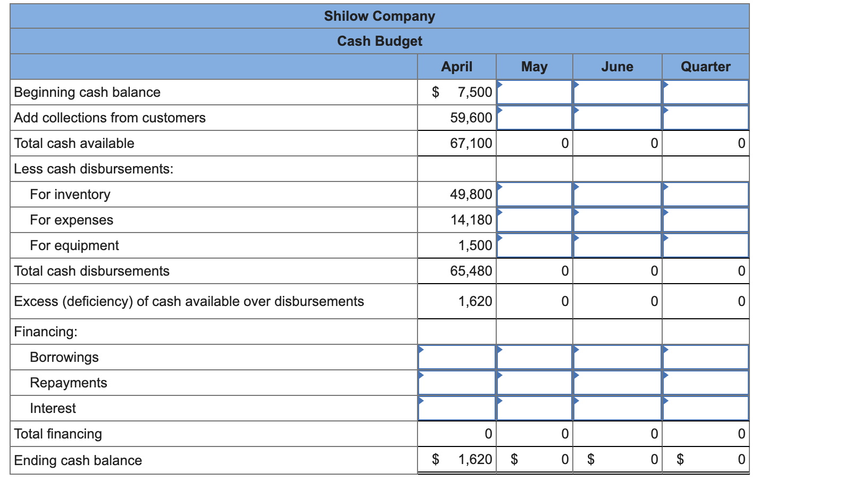Click Quarter Interest input cell
Viewport: 868px width, 480px height.
point(706,408)
